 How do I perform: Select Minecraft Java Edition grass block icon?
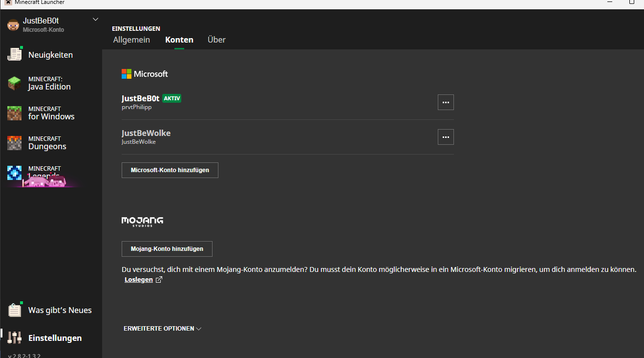tap(15, 84)
